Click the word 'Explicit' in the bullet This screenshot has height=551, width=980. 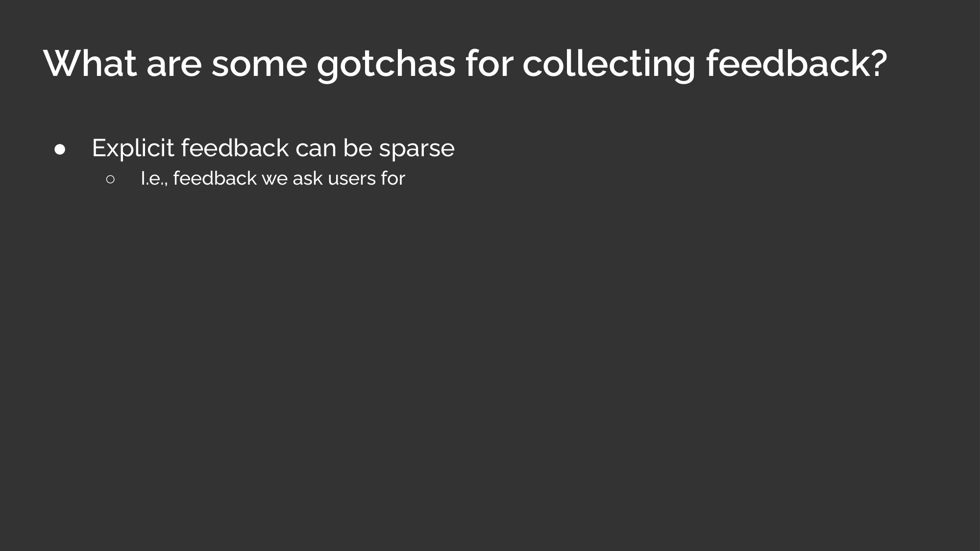(133, 148)
